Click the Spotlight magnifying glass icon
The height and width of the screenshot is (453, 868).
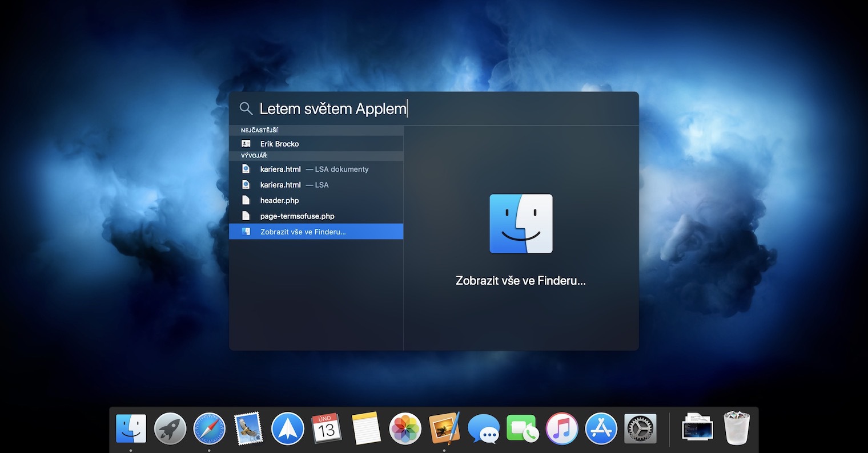[246, 108]
